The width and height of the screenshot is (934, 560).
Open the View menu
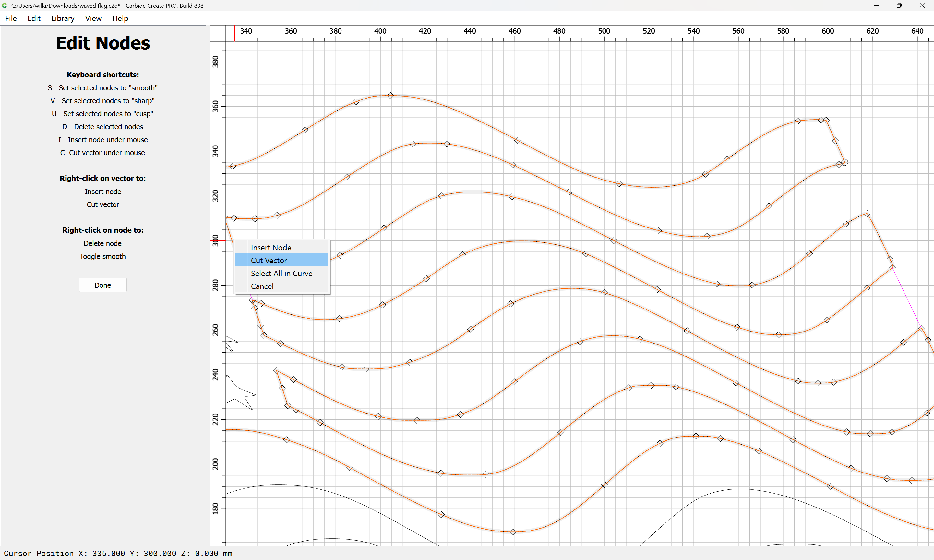pyautogui.click(x=93, y=18)
